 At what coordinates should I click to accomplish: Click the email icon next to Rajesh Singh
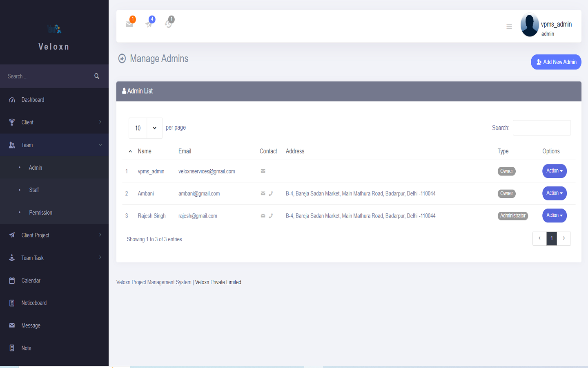click(263, 215)
